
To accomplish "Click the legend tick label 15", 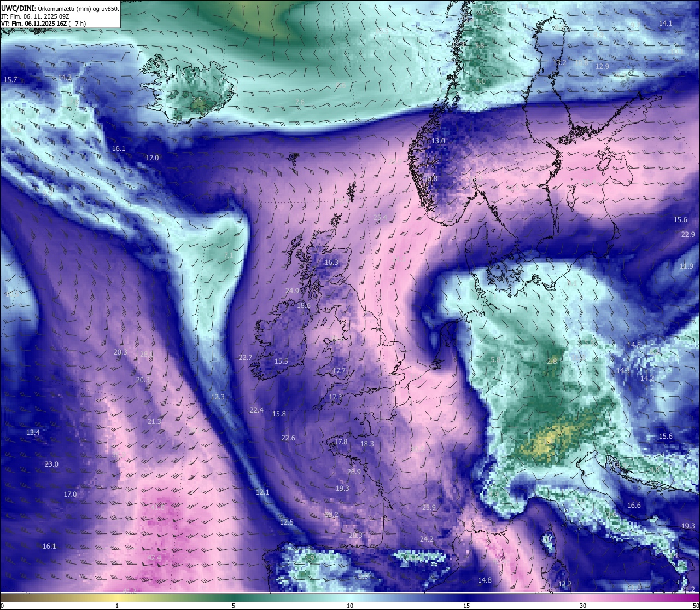I will pyautogui.click(x=466, y=606).
